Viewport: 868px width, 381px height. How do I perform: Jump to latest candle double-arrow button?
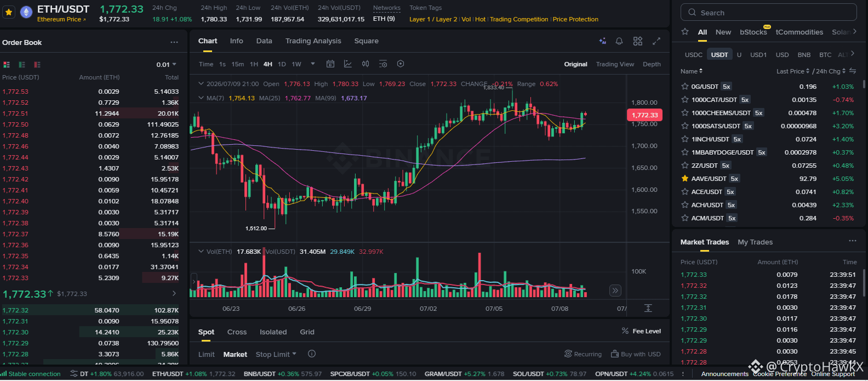pyautogui.click(x=615, y=291)
